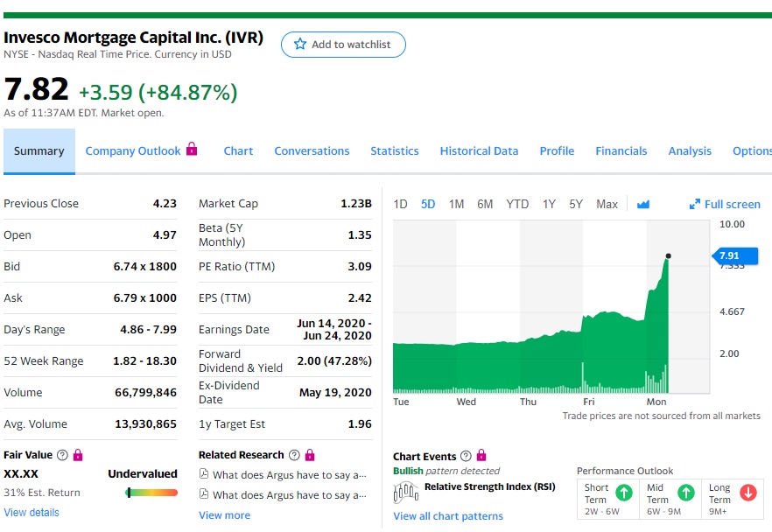The image size is (772, 532).
Task: Click the 52 Week Range value 1.82 - 18.30
Action: tap(144, 360)
